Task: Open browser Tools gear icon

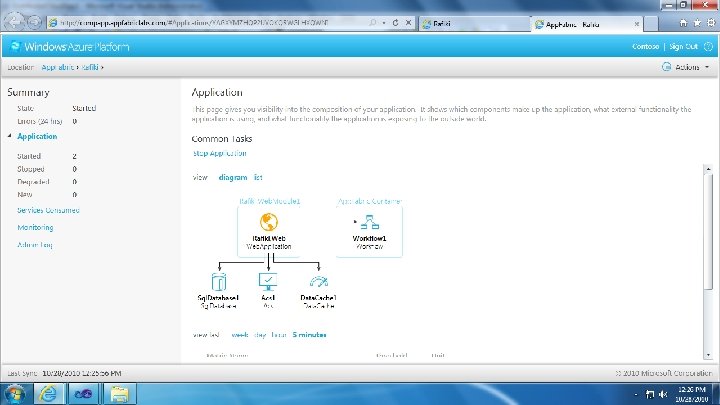Action: (711, 23)
